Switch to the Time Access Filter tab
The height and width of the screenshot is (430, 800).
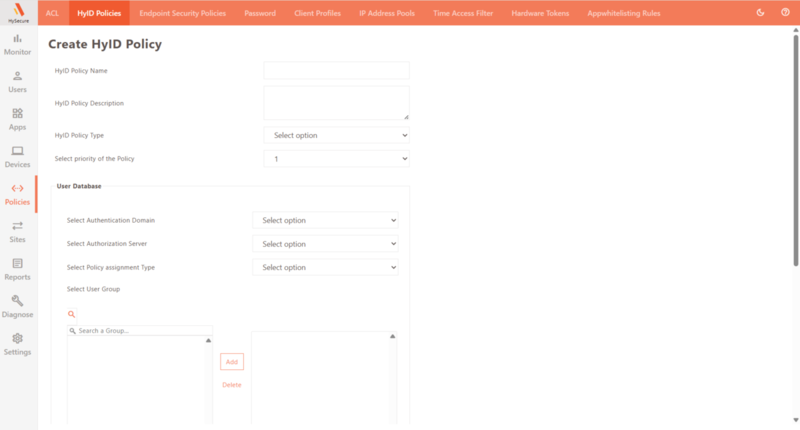point(463,13)
